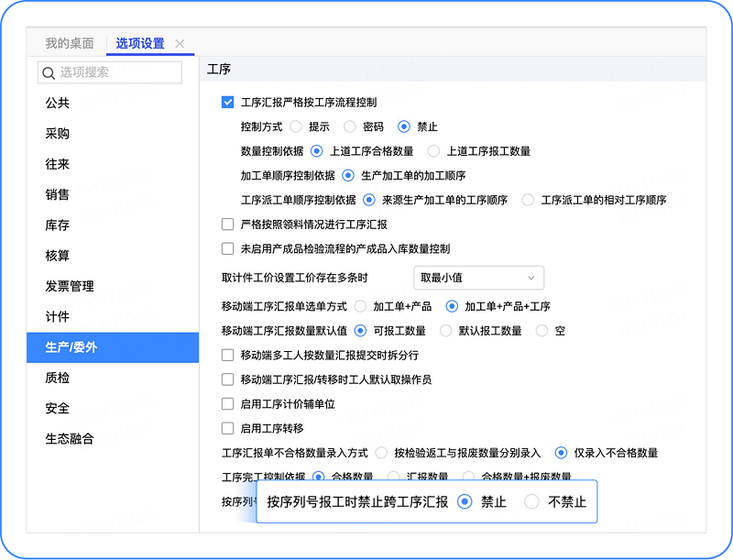Enable 未启用产成品检验流程的产成品入库数量控制 checkbox

tap(227, 248)
